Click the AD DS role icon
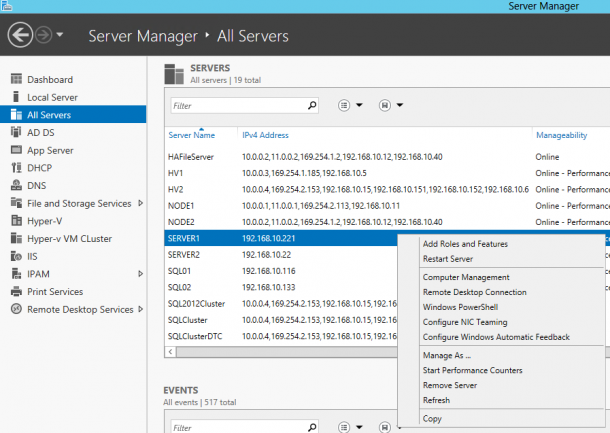Viewport: 610px width, 433px height. coord(16,132)
